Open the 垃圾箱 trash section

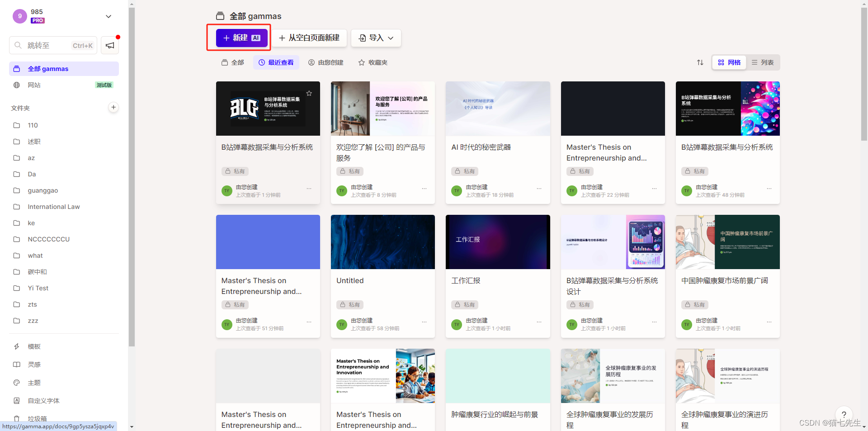64,418
